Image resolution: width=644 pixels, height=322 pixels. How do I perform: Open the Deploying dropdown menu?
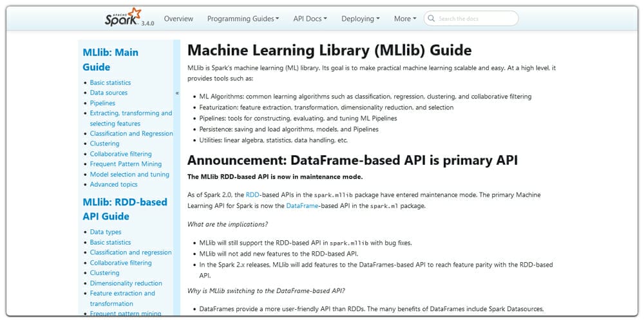pos(360,19)
